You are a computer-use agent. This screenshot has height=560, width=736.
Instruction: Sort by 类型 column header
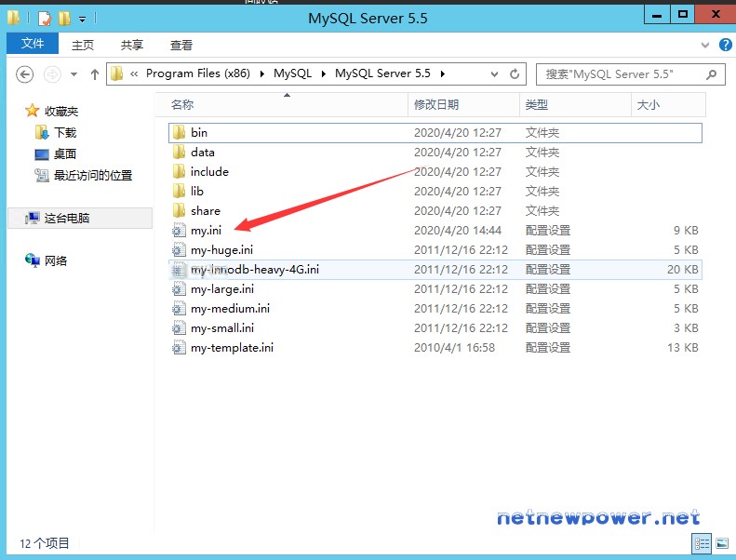pyautogui.click(x=575, y=105)
